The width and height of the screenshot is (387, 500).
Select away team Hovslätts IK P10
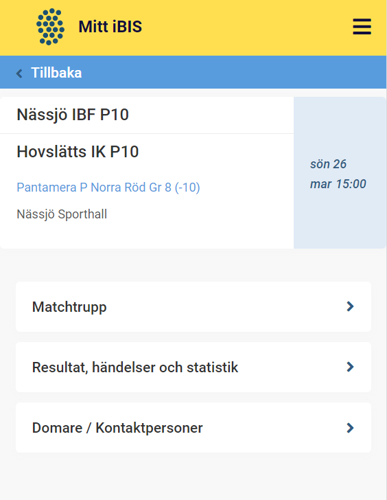78,152
